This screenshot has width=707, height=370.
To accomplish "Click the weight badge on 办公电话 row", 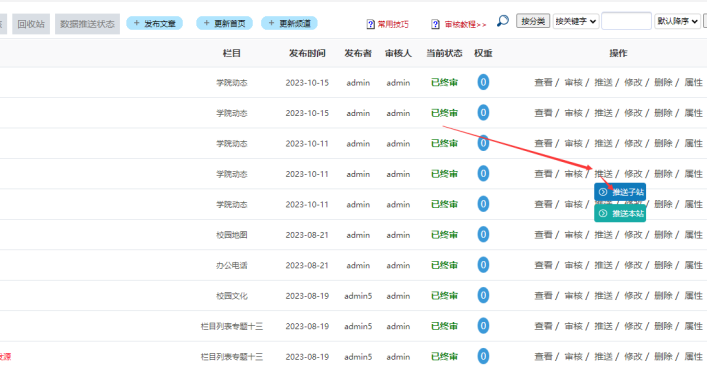I will (x=483, y=265).
